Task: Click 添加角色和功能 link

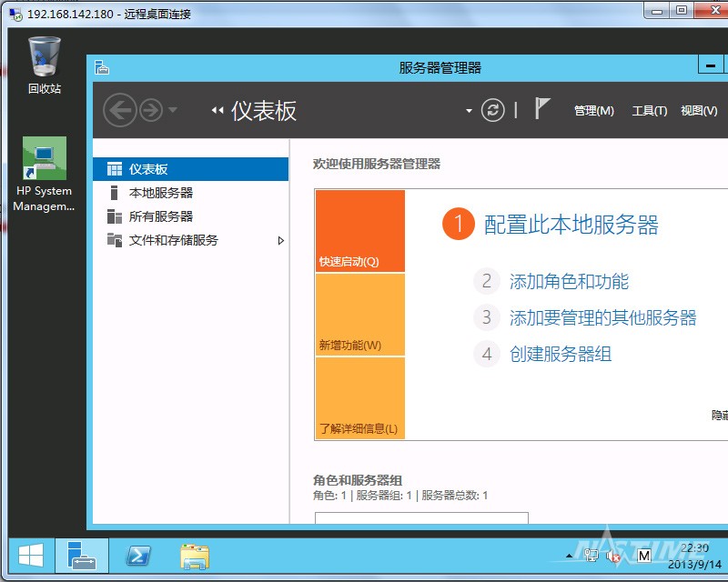Action: point(569,281)
